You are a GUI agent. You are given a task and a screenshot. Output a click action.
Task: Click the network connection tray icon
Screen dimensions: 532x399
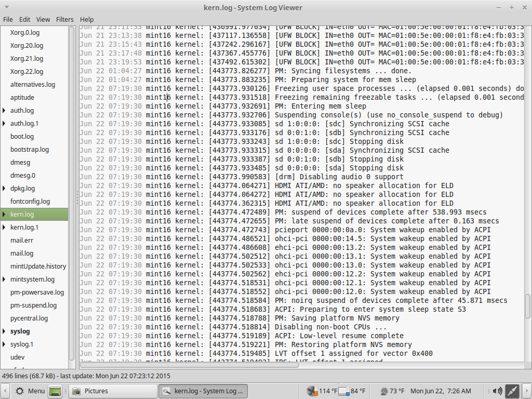[x=512, y=391]
